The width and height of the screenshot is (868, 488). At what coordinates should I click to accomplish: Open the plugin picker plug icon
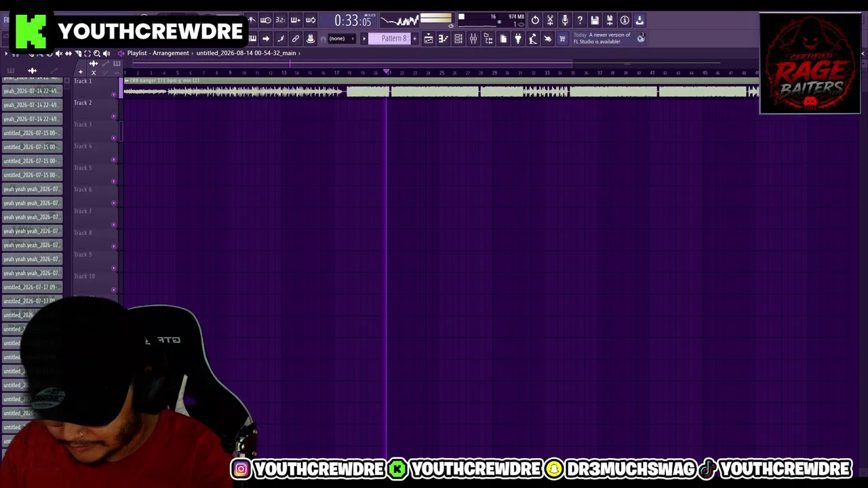click(x=518, y=39)
